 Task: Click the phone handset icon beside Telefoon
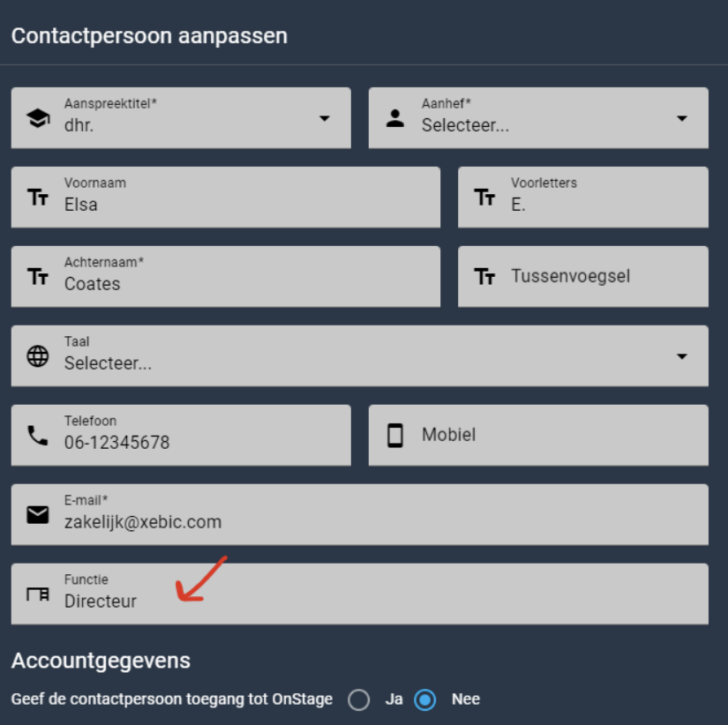(x=38, y=436)
